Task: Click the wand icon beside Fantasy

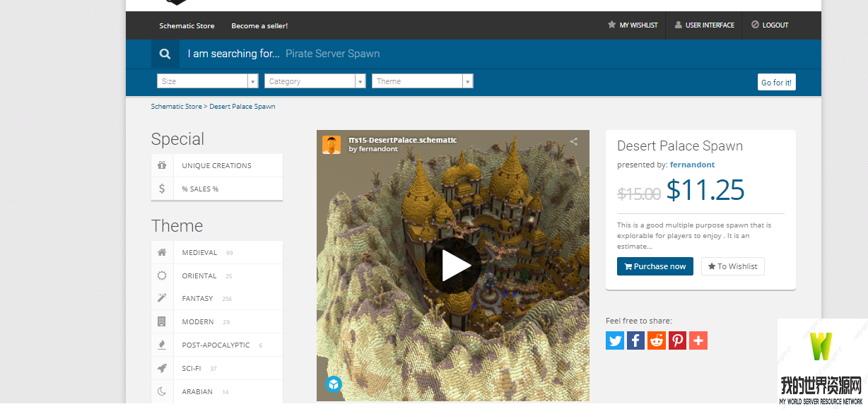Action: [x=162, y=298]
